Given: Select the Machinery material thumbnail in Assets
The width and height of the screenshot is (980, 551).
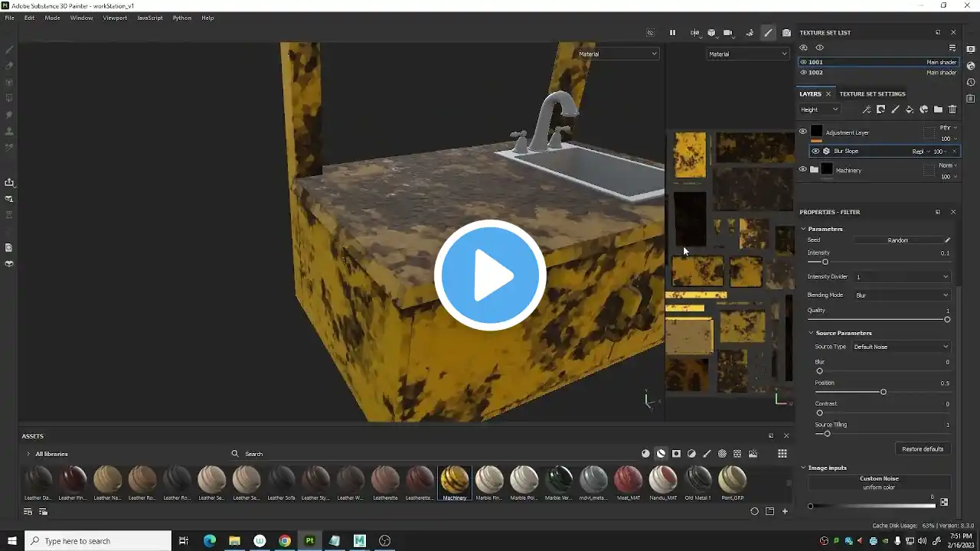Looking at the screenshot, I should coord(454,481).
